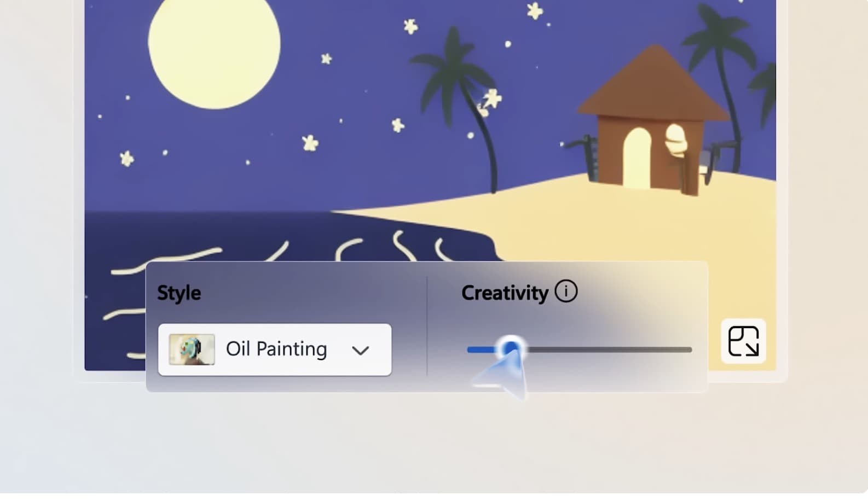Click the Style heading label
Screen dimensions: 868x501
click(x=179, y=293)
